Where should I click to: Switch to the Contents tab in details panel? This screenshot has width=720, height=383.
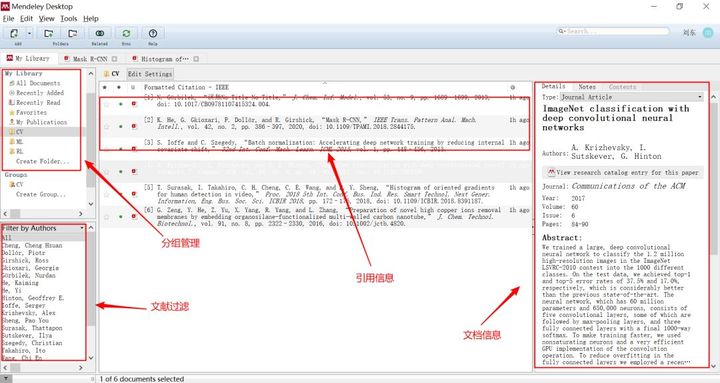[x=622, y=87]
